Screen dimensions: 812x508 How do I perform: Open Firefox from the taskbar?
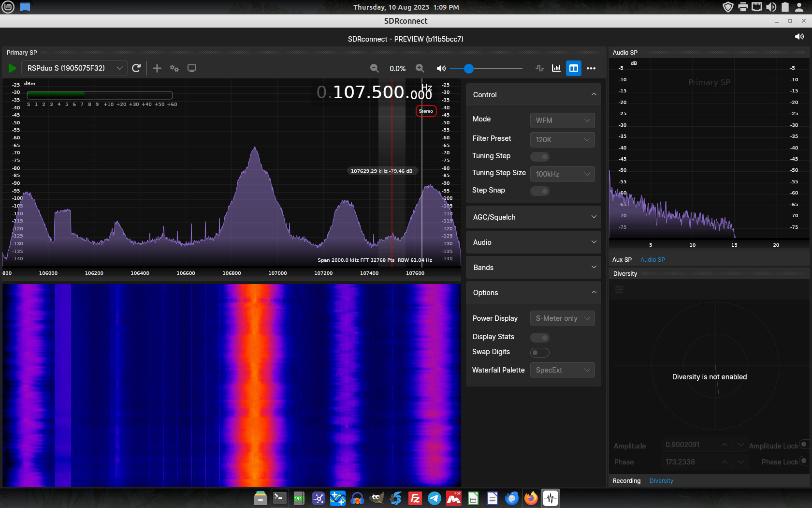click(x=531, y=498)
